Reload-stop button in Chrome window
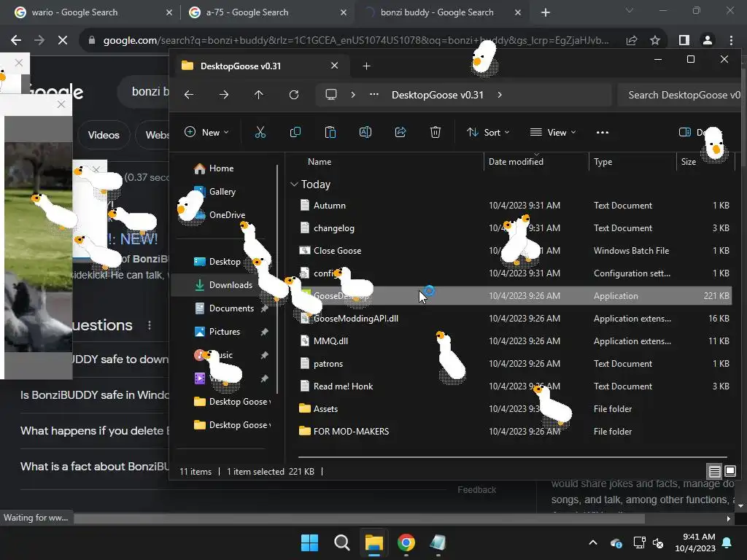This screenshot has width=747, height=560. point(63,41)
